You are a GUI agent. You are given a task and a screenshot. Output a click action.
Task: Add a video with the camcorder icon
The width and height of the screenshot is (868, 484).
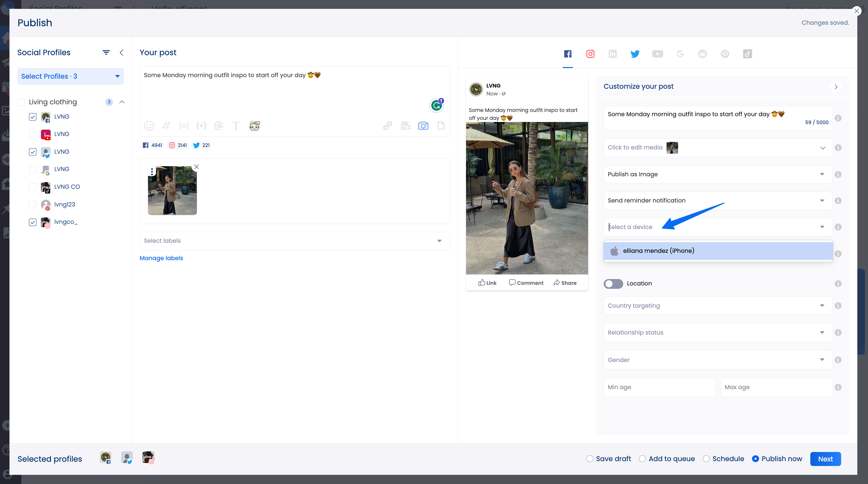[406, 126]
